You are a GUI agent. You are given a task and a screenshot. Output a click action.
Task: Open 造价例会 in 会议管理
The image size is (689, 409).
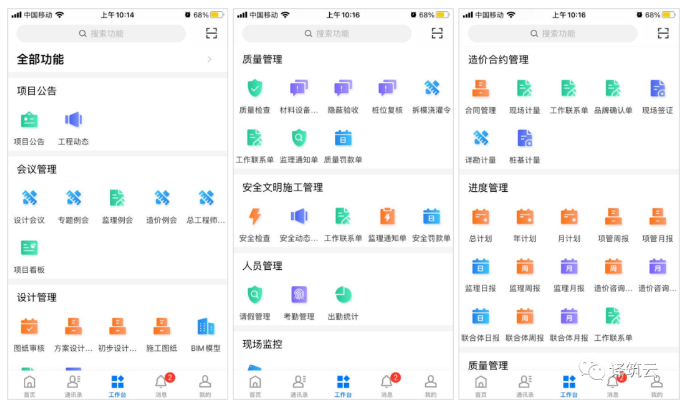coord(162,198)
